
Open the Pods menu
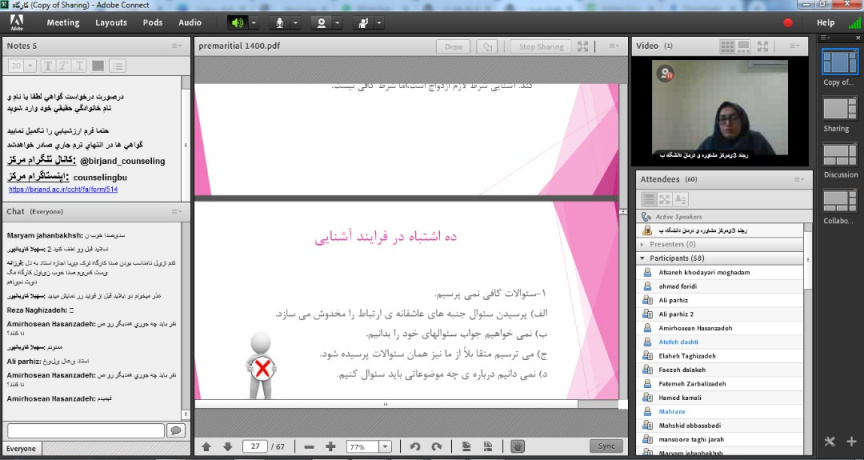tap(153, 23)
